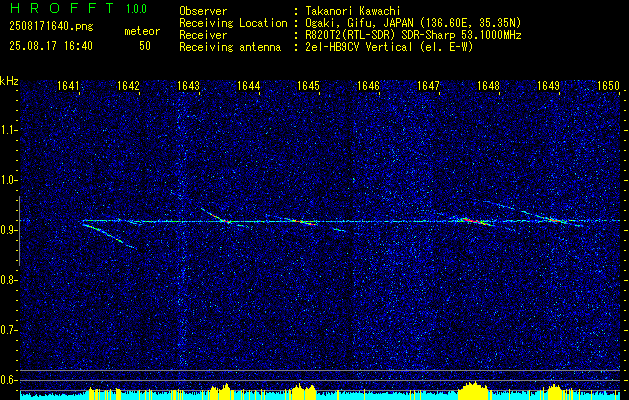This screenshot has height=400, width=629.
Task: Click the gray vertical range bar at left
Action: 19,231
